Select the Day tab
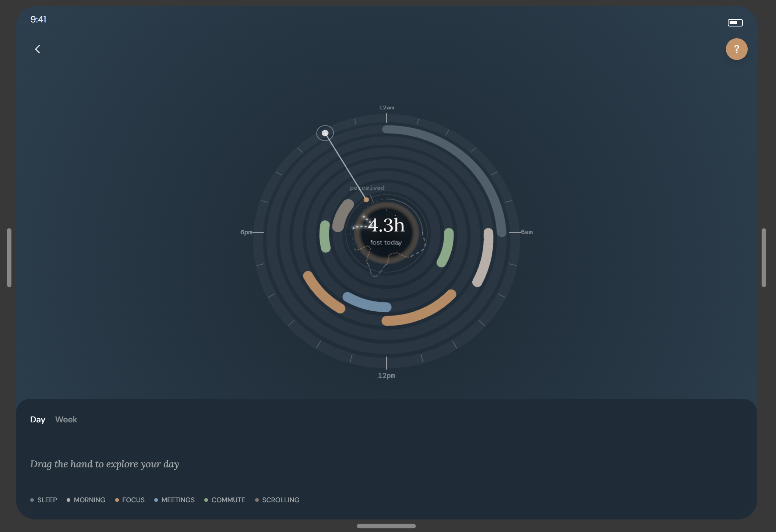The height and width of the screenshot is (532, 776). [38, 419]
